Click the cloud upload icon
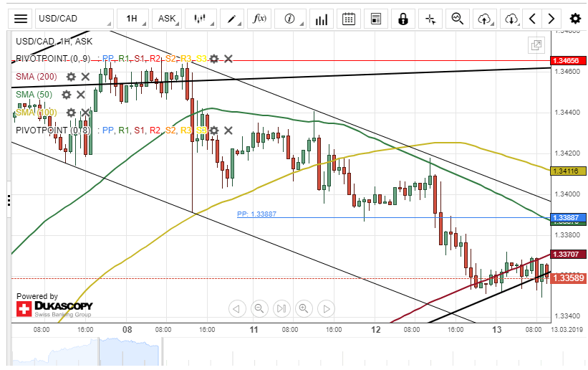Screen dimensions: 588x370 (484, 19)
